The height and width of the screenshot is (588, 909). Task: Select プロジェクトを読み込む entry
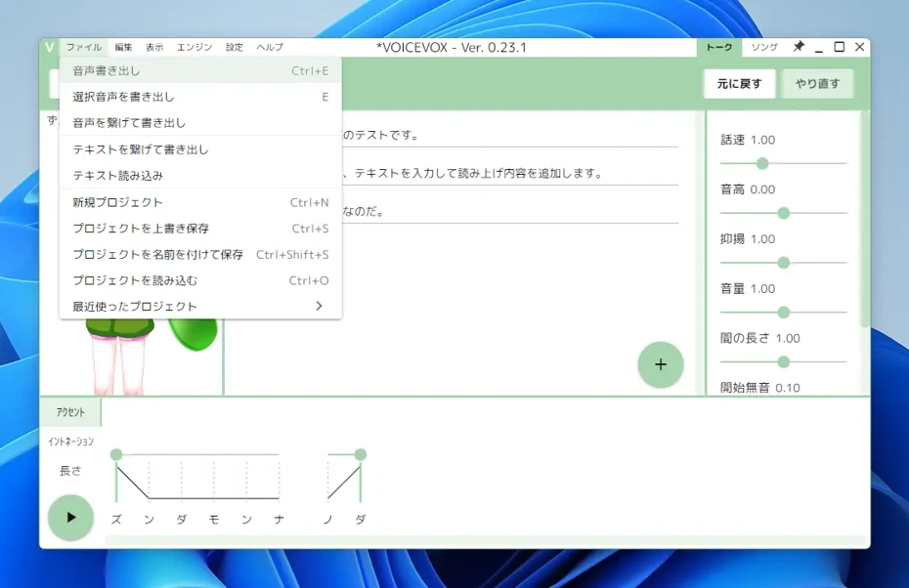[200, 280]
